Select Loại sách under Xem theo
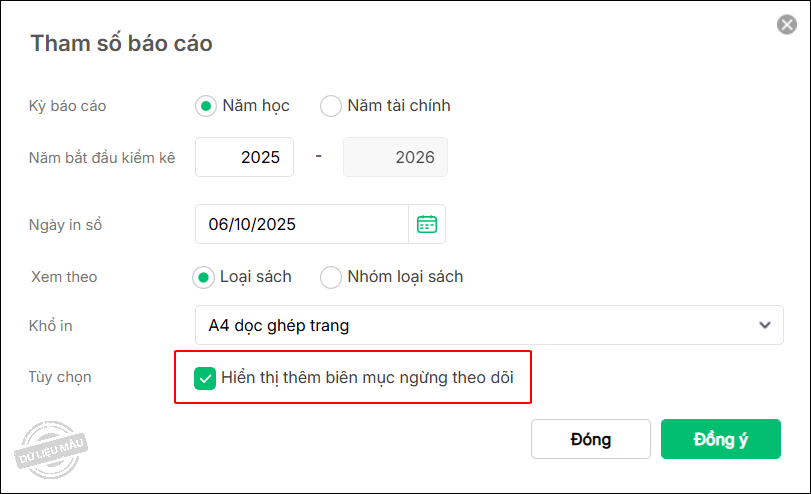The image size is (811, 494). [x=206, y=277]
